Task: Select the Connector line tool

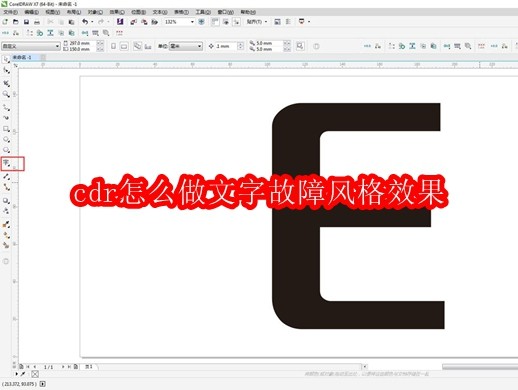Action: pos(6,187)
